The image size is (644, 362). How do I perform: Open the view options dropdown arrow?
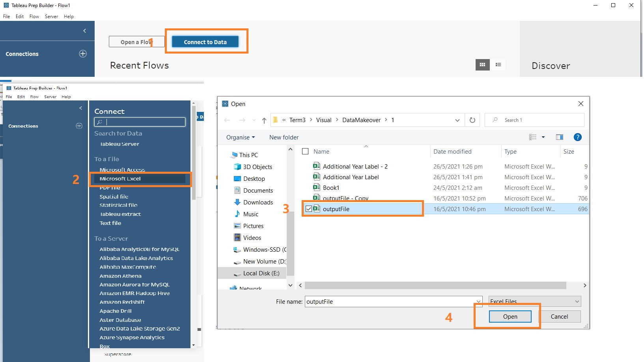[543, 137]
